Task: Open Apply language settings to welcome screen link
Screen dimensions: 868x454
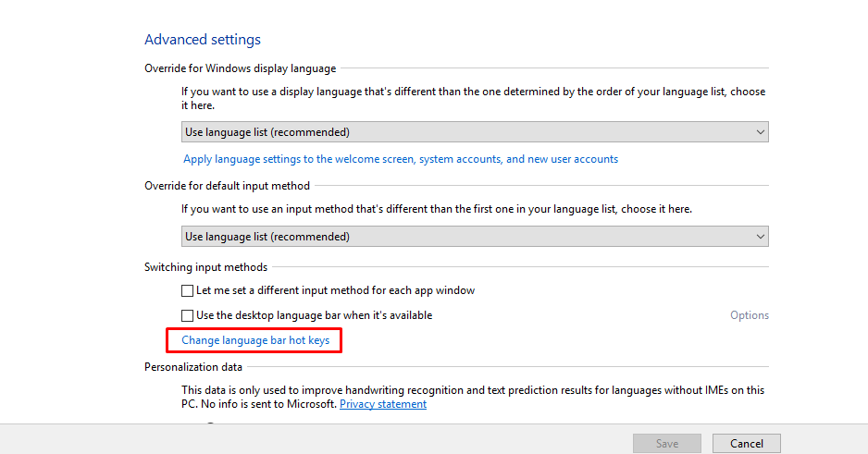Action: coord(401,159)
